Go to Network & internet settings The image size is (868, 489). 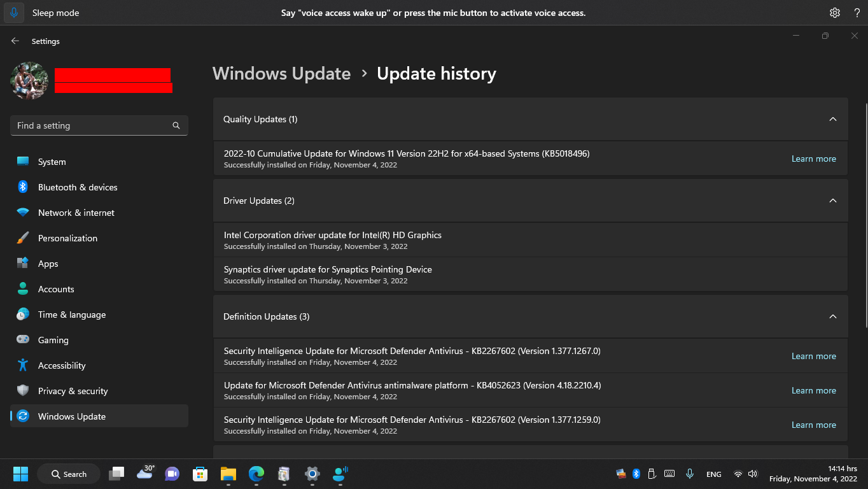(x=99, y=213)
